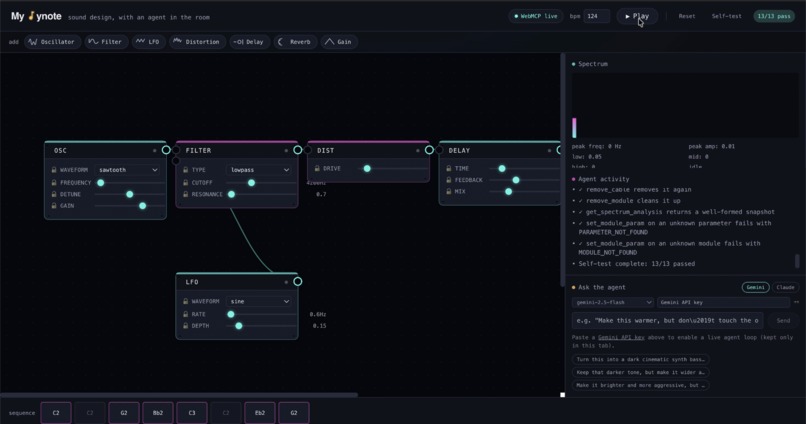The height and width of the screenshot is (424, 806).
Task: Lock the LFO DEPTH parameter
Action: pyautogui.click(x=186, y=325)
